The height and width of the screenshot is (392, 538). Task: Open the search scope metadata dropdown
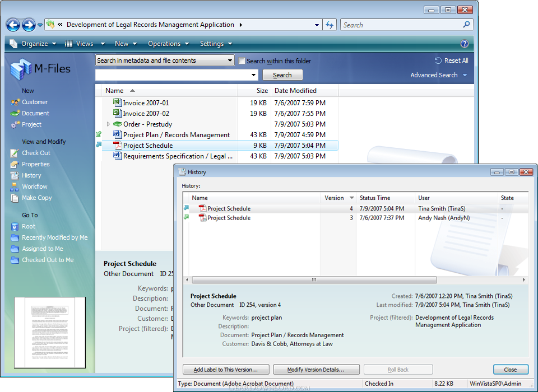click(x=165, y=60)
